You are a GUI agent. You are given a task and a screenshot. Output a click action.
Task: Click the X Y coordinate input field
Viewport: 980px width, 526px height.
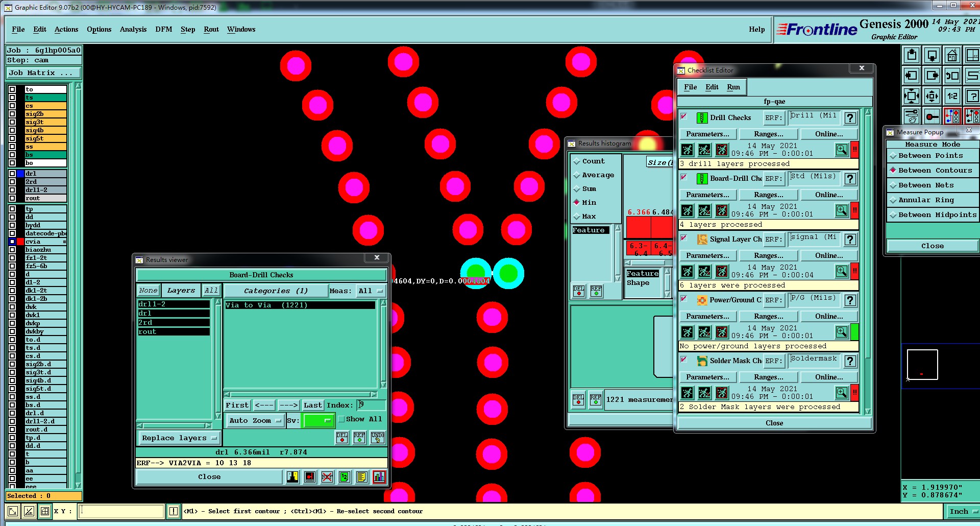(121, 511)
